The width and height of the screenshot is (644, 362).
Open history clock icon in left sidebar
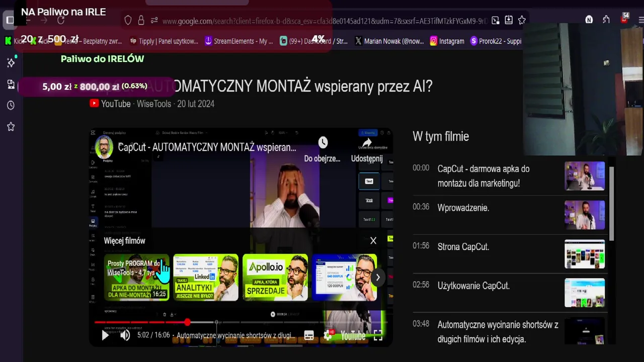pyautogui.click(x=11, y=105)
